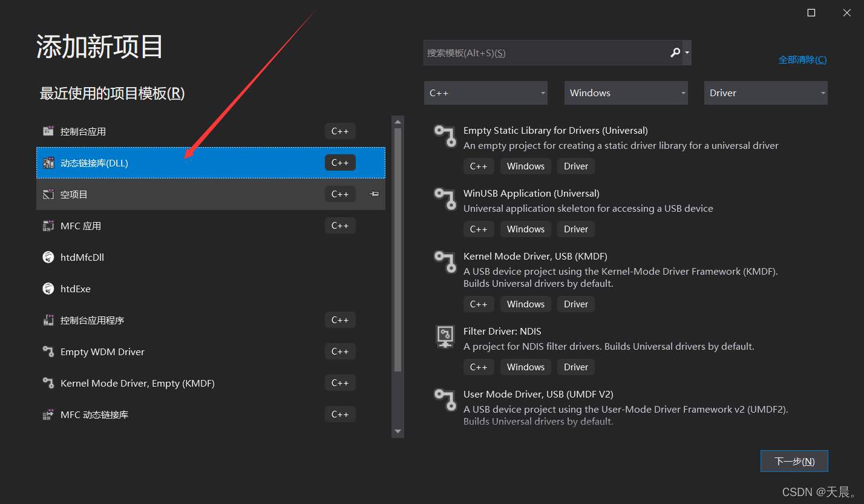Screen dimensions: 864x504
Task: Select Kernel Mode Driver, Empty (KMDF)
Action: click(211, 383)
